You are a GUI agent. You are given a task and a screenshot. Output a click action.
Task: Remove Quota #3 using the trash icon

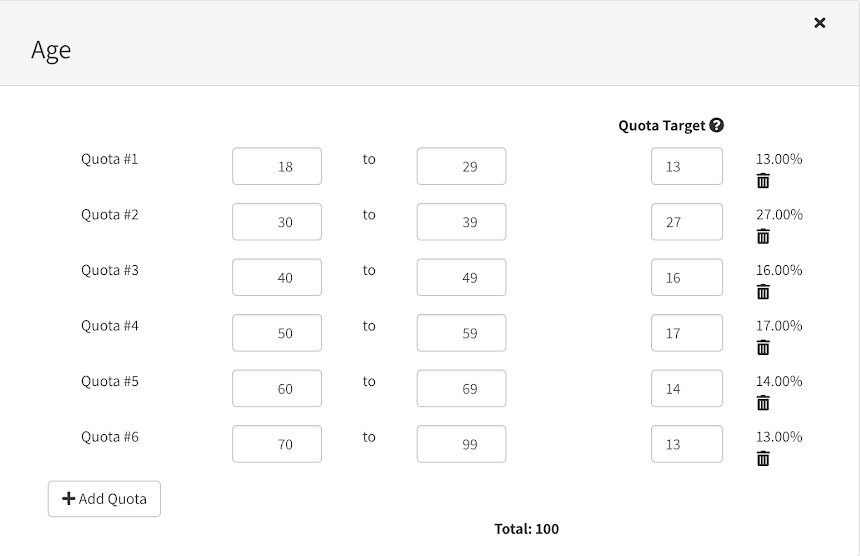763,292
